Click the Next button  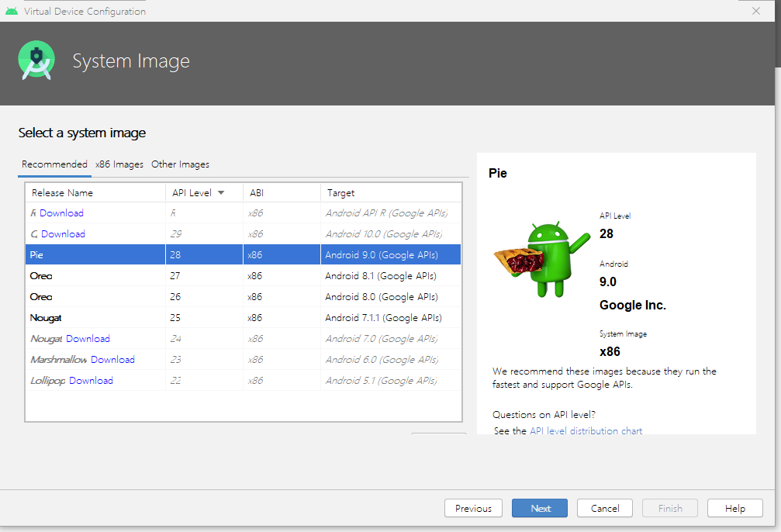coord(540,508)
